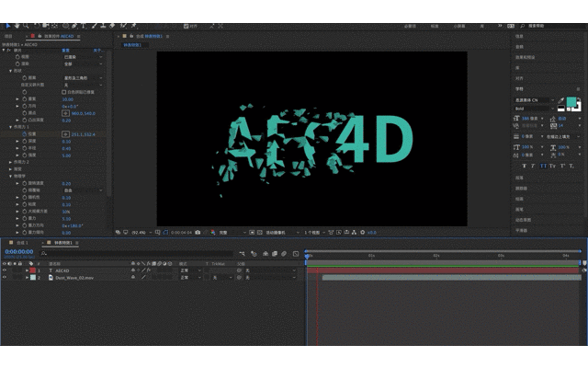Image resolution: width=588 pixels, height=368 pixels.
Task: Click the composition flowchart icon in timeline
Action: (243, 254)
